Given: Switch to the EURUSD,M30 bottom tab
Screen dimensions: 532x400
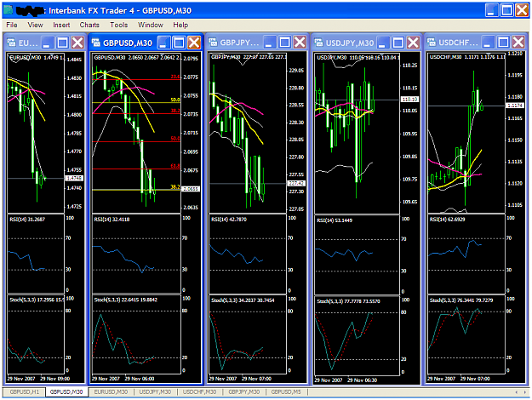Looking at the screenshot, I should click(111, 391).
